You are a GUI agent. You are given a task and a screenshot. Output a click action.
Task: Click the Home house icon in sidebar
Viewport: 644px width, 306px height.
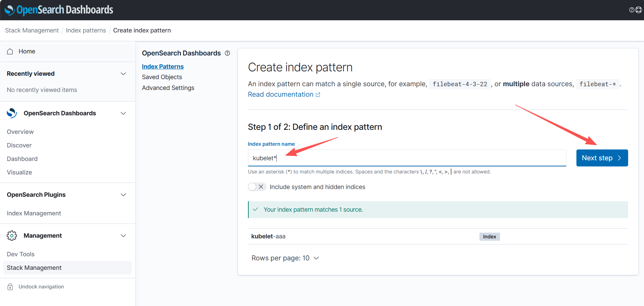tap(10, 51)
